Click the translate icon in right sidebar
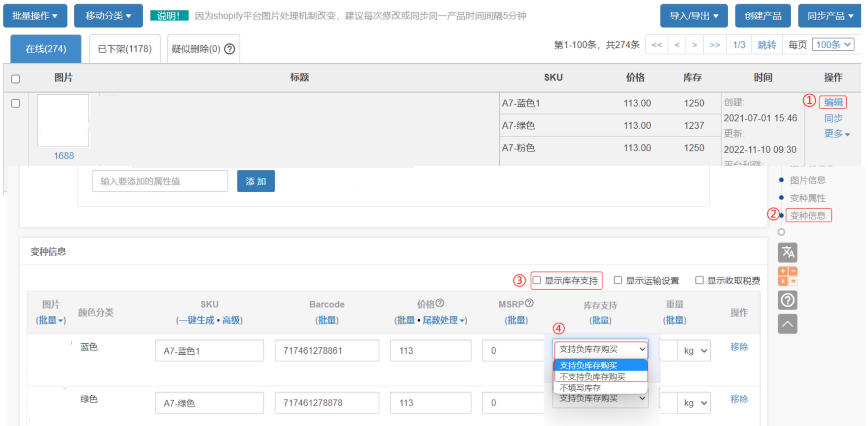The width and height of the screenshot is (868, 426). coord(787,252)
